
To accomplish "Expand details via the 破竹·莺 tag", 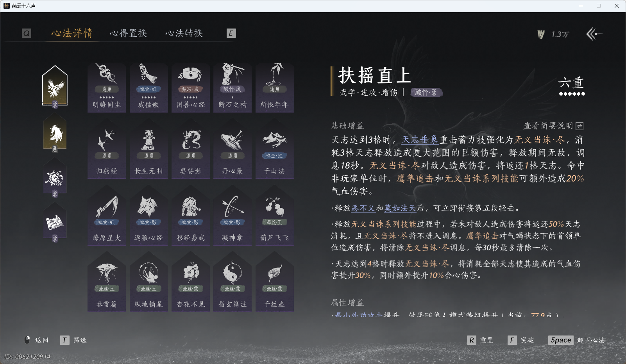I will pyautogui.click(x=426, y=93).
